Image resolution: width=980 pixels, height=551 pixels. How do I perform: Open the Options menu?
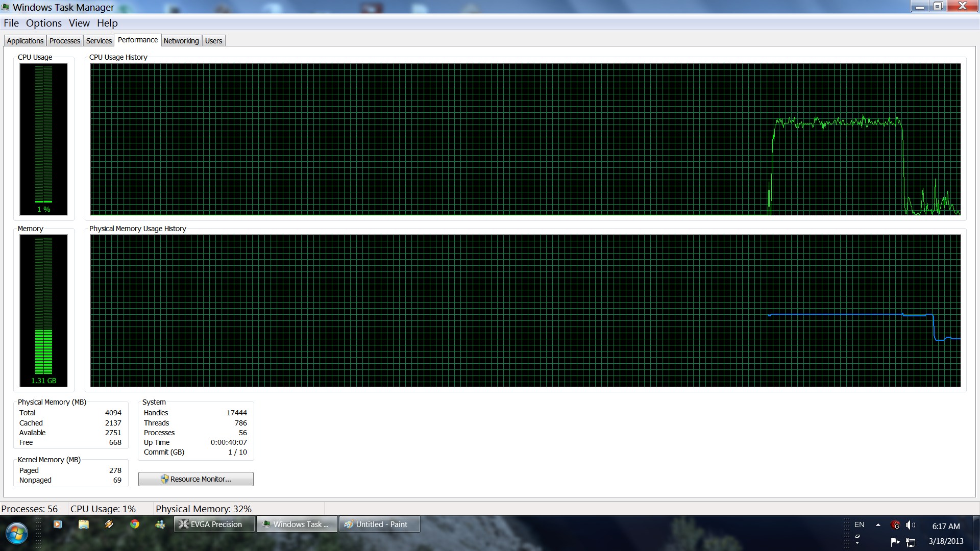(44, 23)
